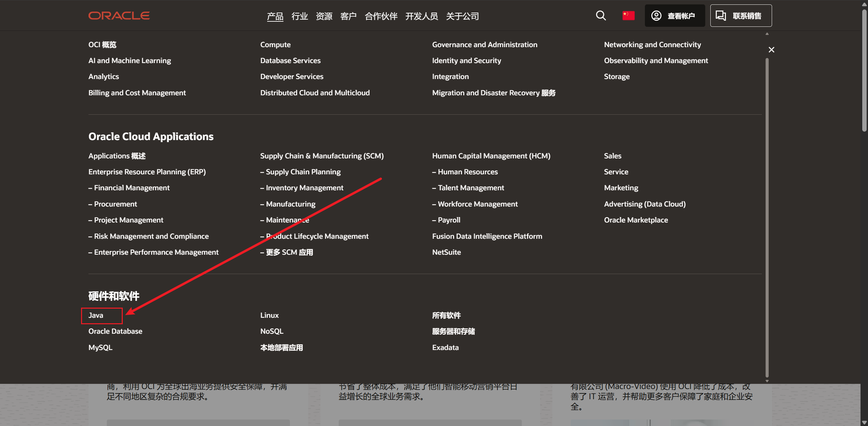Close the products mega menu
868x426 pixels.
[771, 50]
